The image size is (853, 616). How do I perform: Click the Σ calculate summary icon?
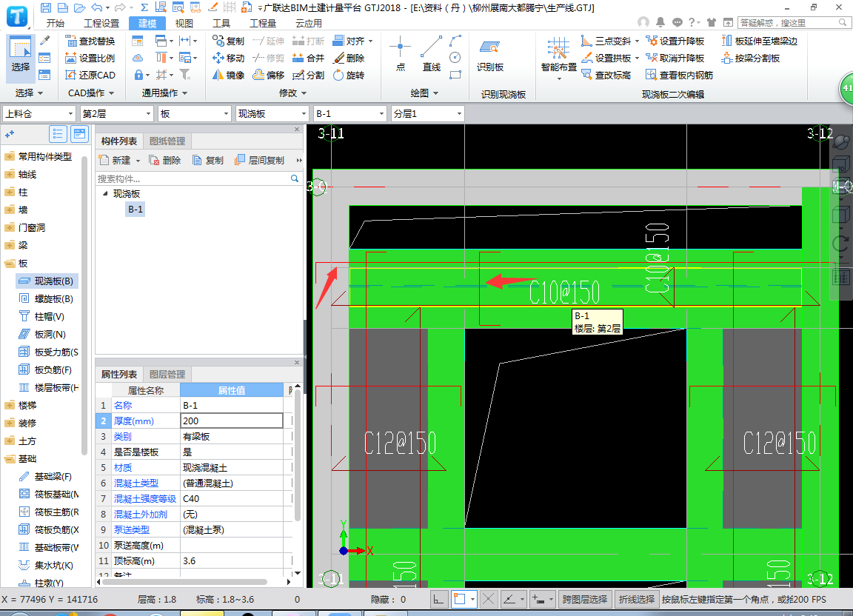pos(144,7)
